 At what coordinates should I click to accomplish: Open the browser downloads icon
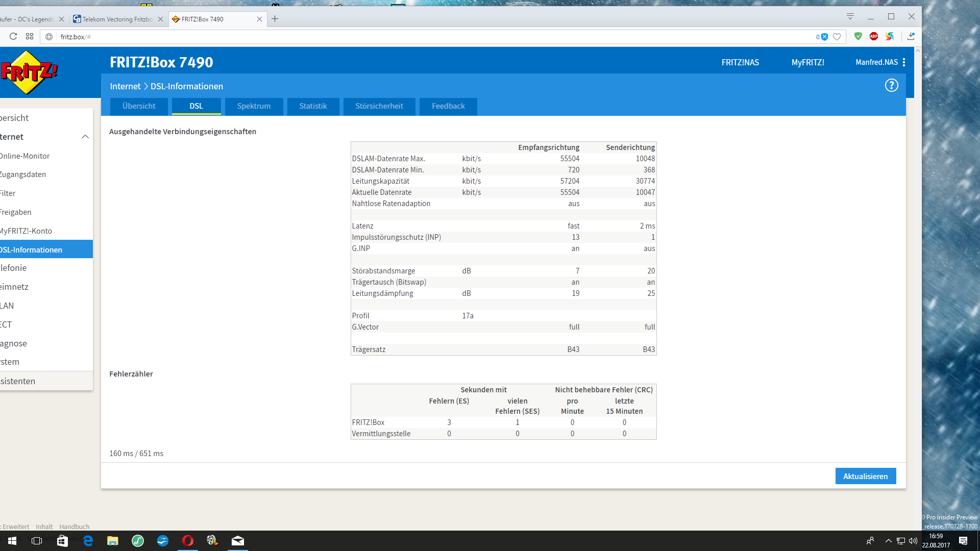[911, 36]
